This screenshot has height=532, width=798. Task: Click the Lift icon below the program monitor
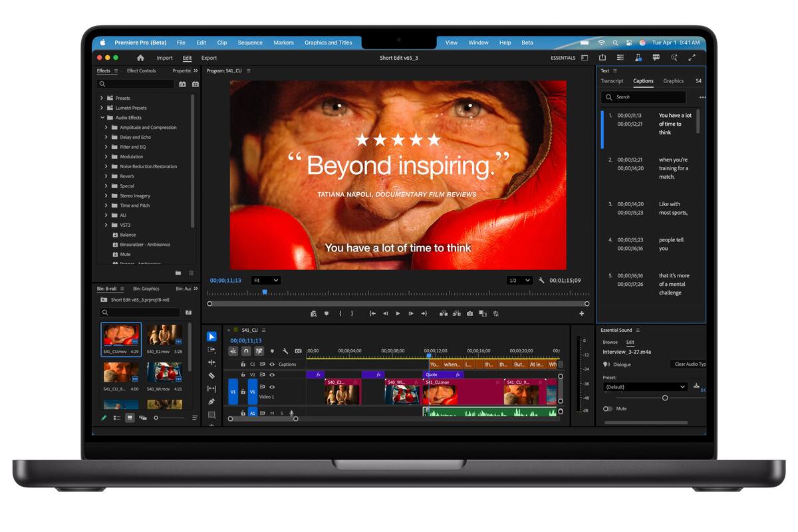coord(443,313)
